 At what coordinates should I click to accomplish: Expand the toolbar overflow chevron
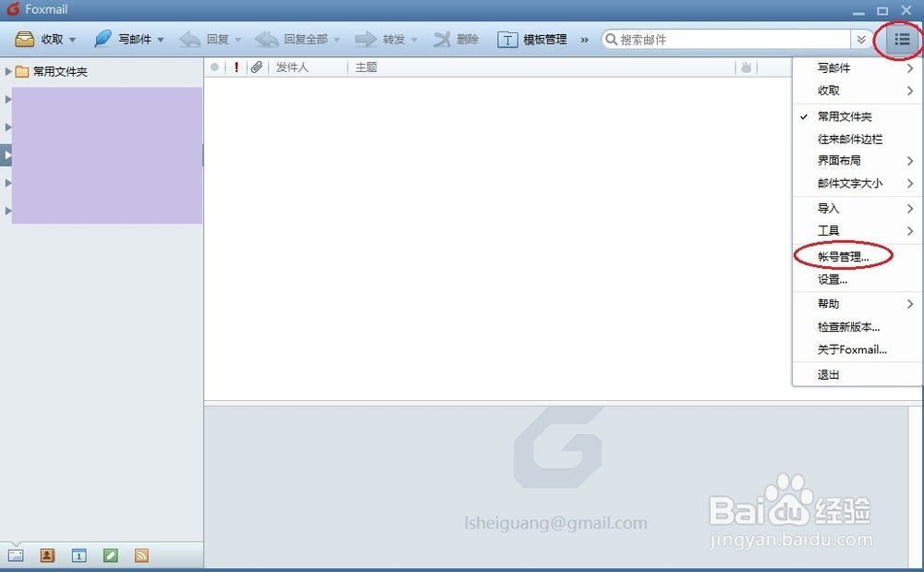click(x=585, y=40)
